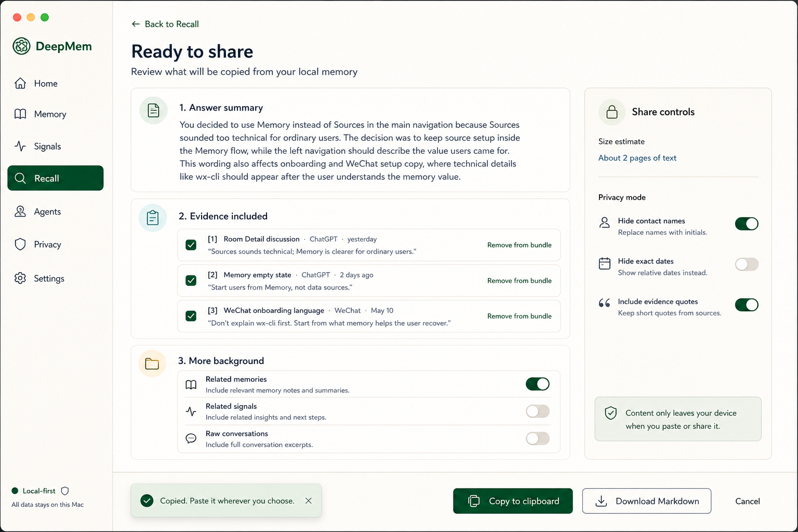Click the Signals pulse icon in sidebar
The width and height of the screenshot is (798, 532).
20,146
